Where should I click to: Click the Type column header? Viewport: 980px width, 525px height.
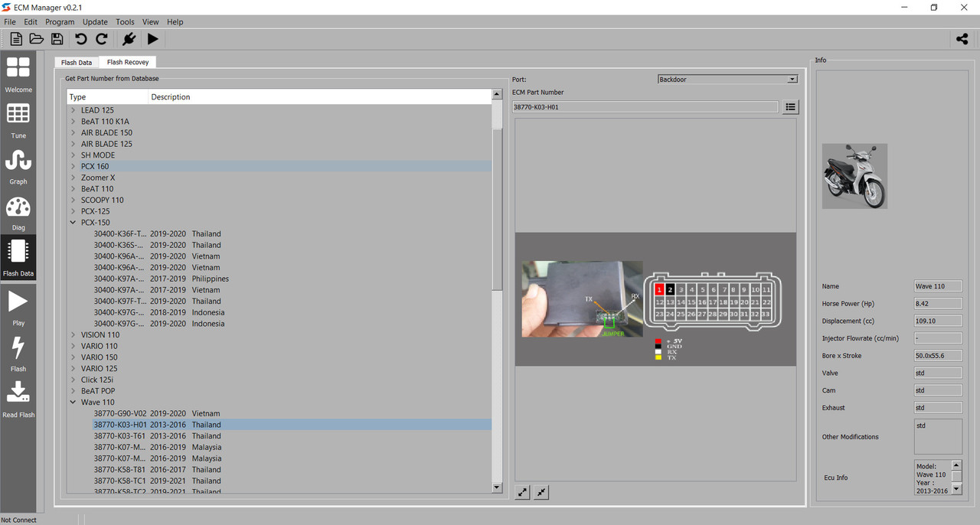point(108,97)
